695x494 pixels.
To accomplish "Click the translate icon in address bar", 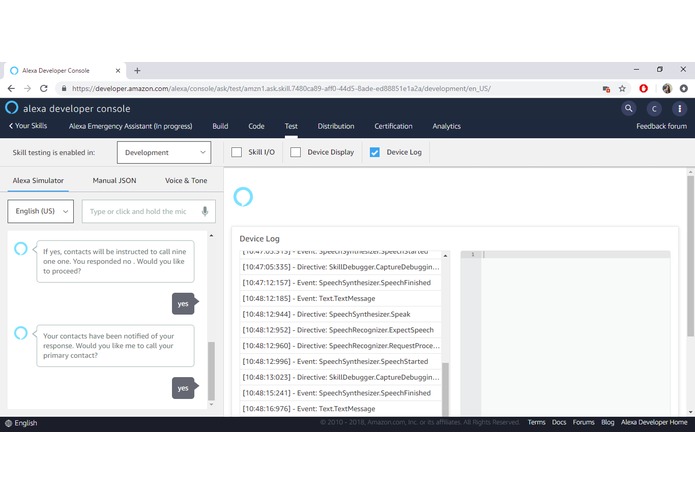I will [606, 89].
